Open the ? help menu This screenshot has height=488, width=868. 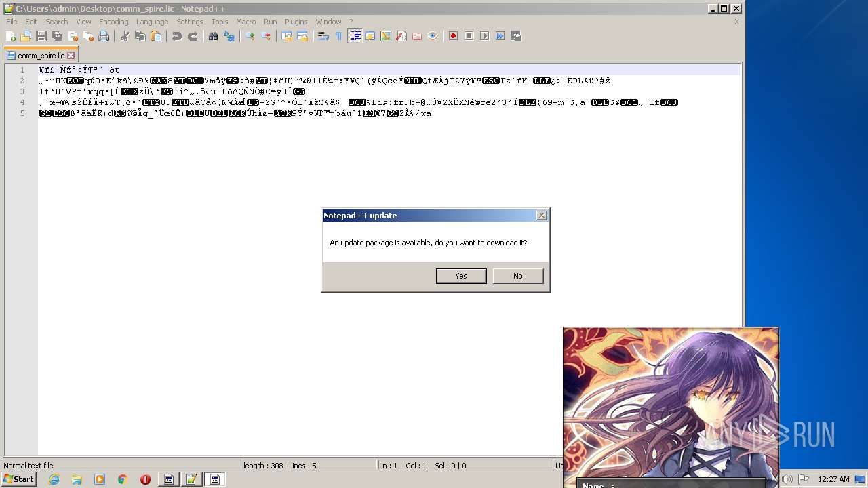coord(351,22)
